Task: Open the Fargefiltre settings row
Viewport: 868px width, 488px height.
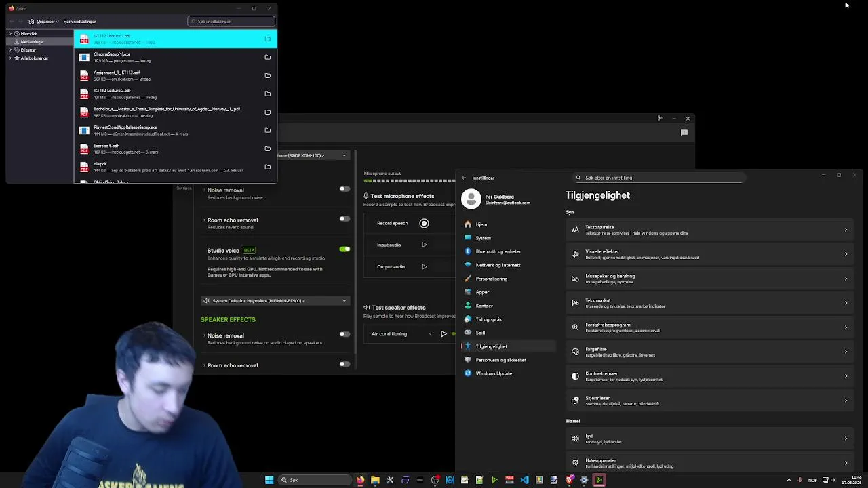Action: (x=710, y=352)
